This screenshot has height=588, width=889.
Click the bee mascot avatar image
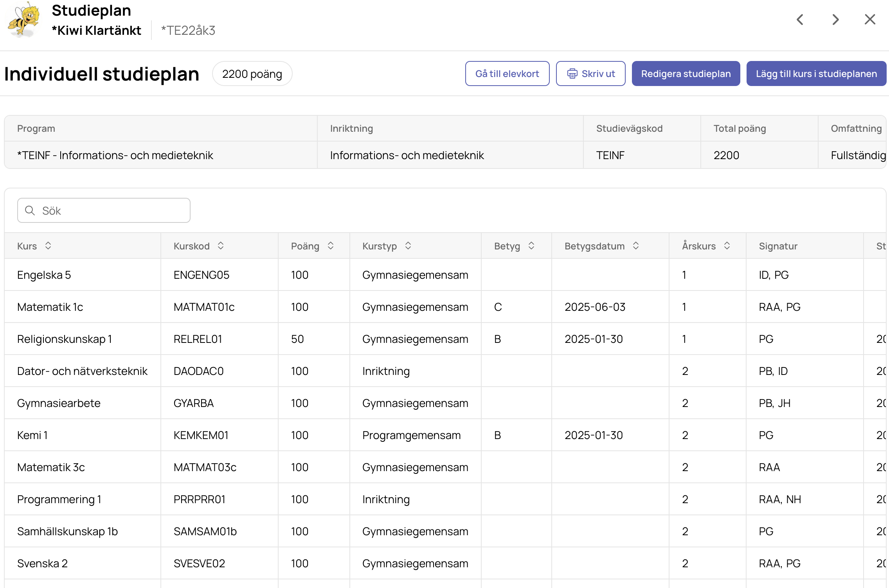click(x=24, y=20)
